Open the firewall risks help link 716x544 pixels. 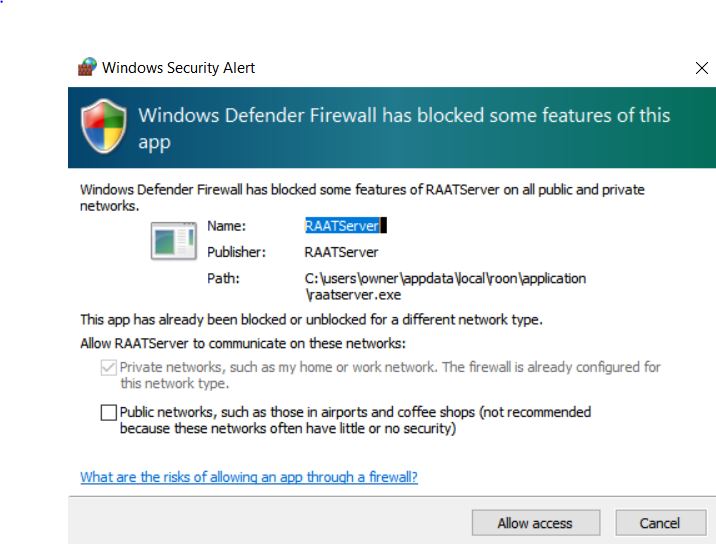tap(249, 477)
